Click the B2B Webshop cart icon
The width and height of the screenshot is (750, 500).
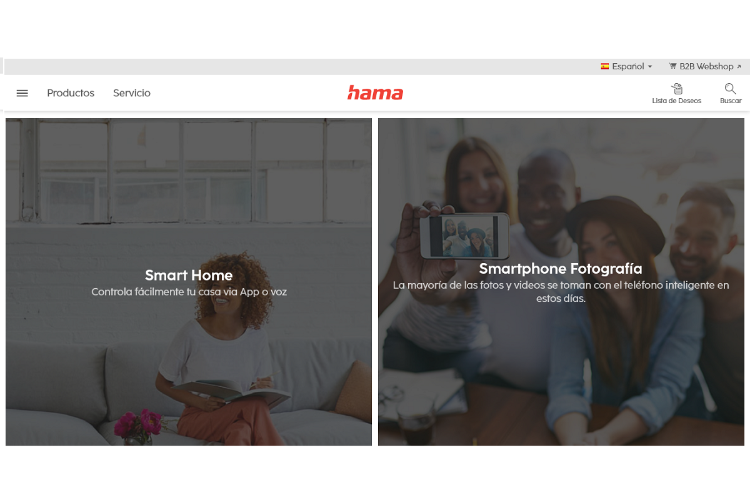tap(673, 67)
